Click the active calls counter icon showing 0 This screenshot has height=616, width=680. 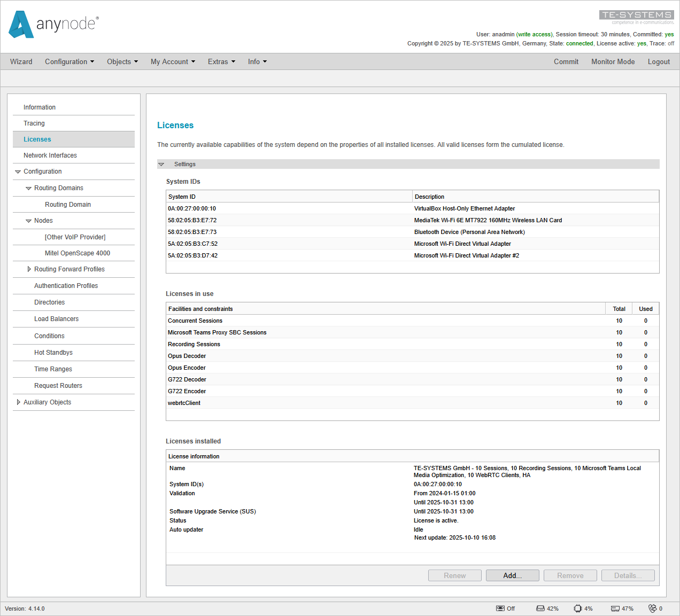point(652,608)
